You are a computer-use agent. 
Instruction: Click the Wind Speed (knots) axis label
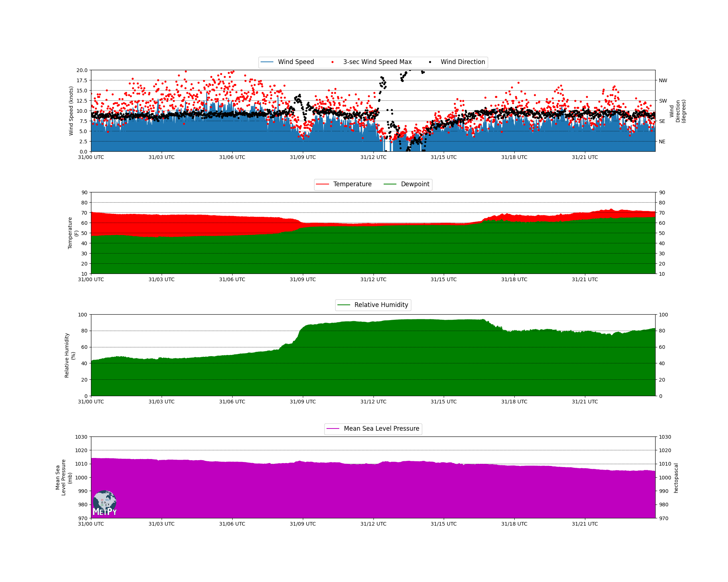pyautogui.click(x=71, y=111)
